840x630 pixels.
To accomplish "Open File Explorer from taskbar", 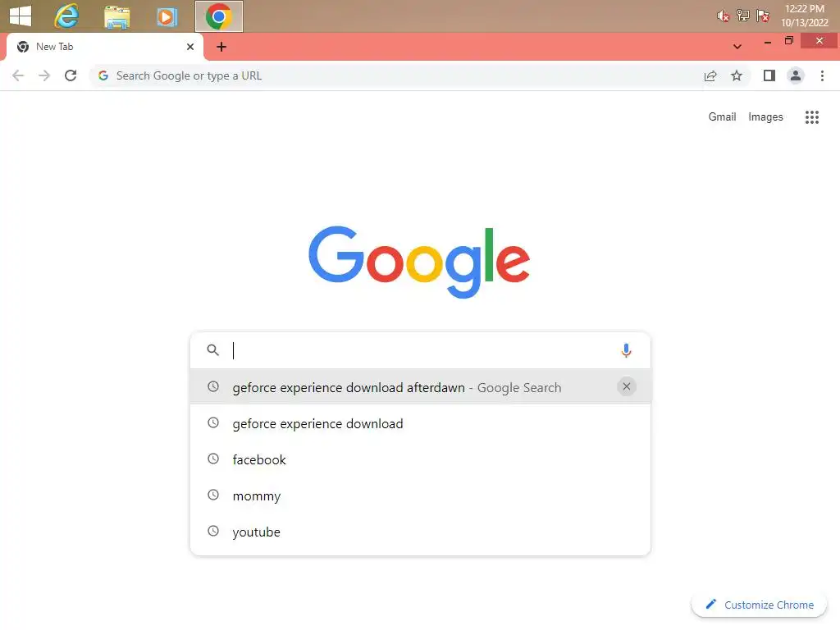I will [116, 16].
